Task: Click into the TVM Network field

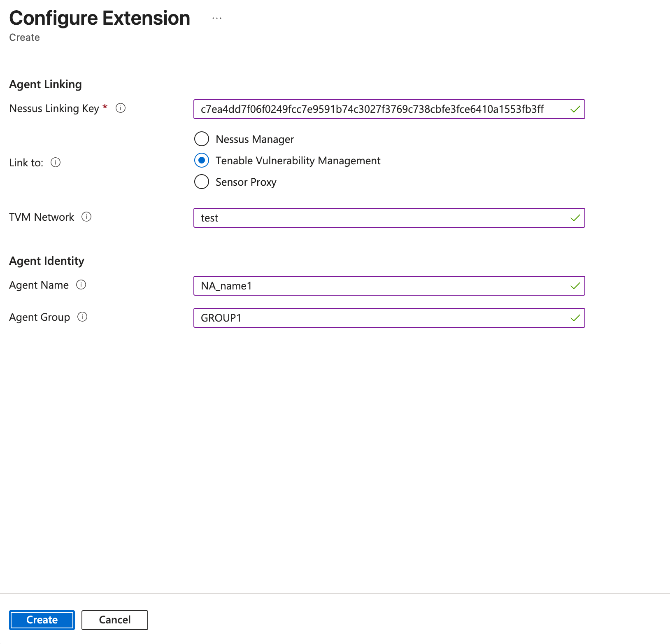Action: click(x=389, y=218)
